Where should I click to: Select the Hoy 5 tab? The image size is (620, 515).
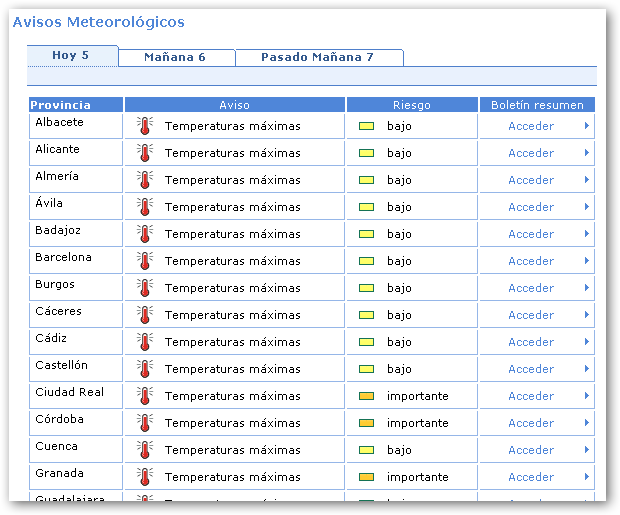[71, 56]
